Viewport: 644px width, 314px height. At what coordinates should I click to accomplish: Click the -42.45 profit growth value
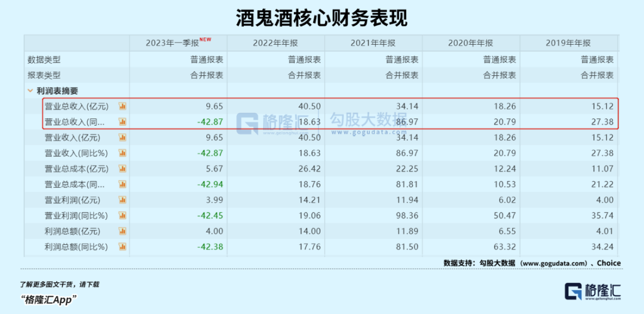[x=210, y=216]
